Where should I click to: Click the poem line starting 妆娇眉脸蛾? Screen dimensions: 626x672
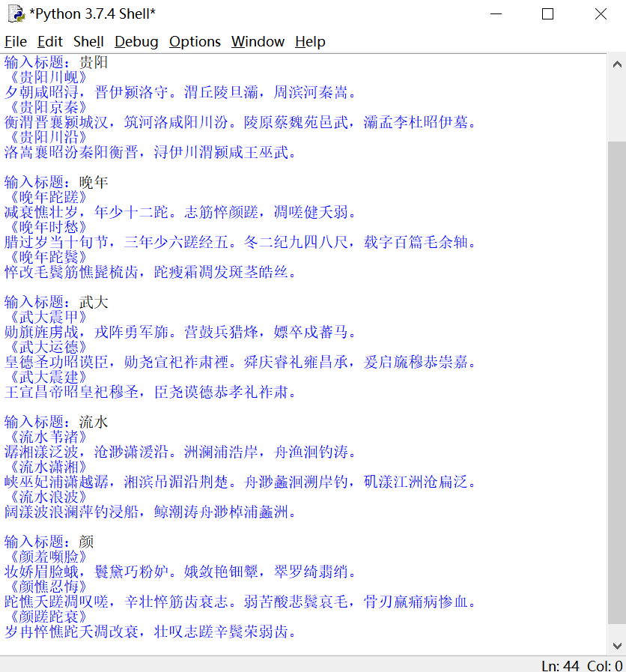(180, 572)
